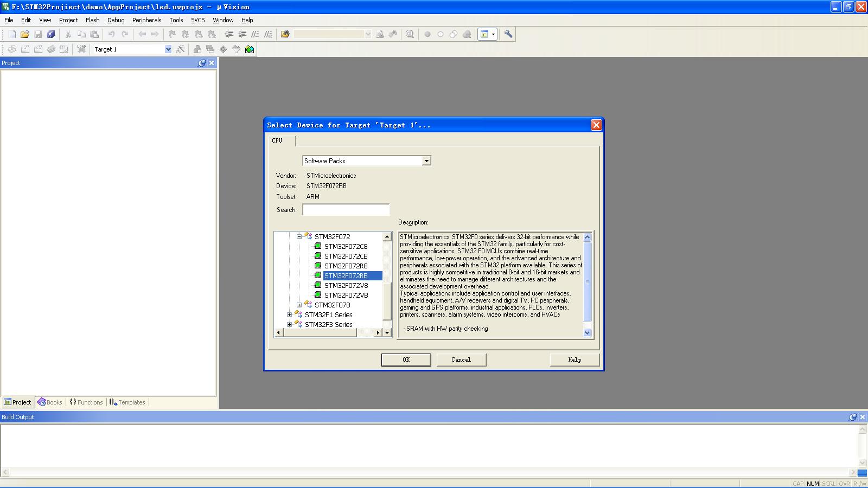Click the Translate build icon

12,49
